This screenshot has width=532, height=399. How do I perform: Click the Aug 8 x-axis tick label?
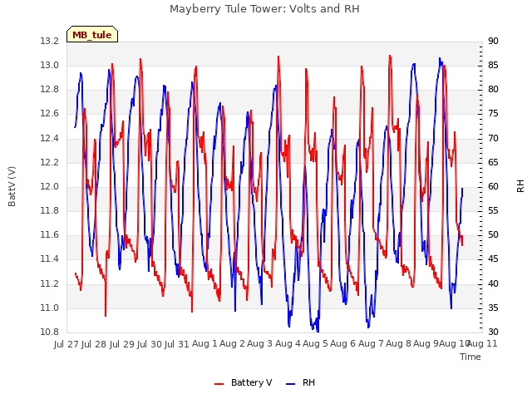(398, 343)
